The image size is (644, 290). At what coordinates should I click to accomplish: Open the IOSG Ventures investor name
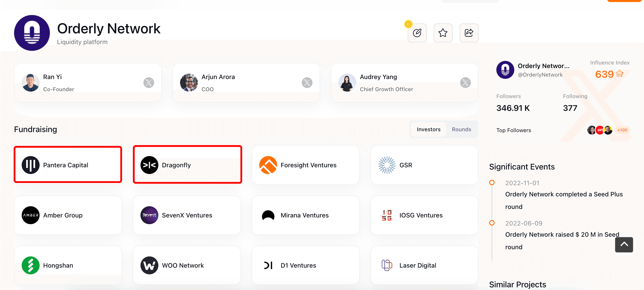(x=421, y=215)
